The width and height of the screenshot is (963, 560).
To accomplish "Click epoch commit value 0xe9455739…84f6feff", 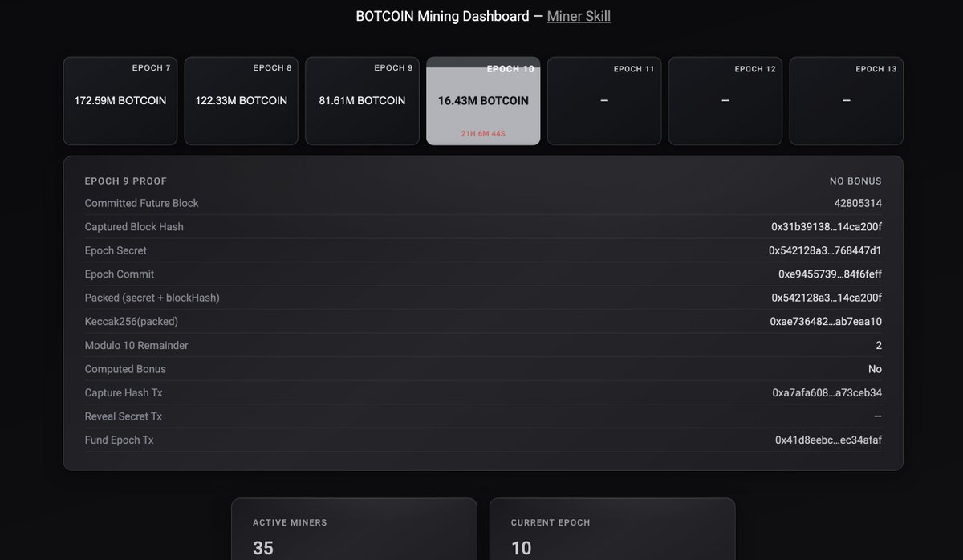I will pos(830,274).
